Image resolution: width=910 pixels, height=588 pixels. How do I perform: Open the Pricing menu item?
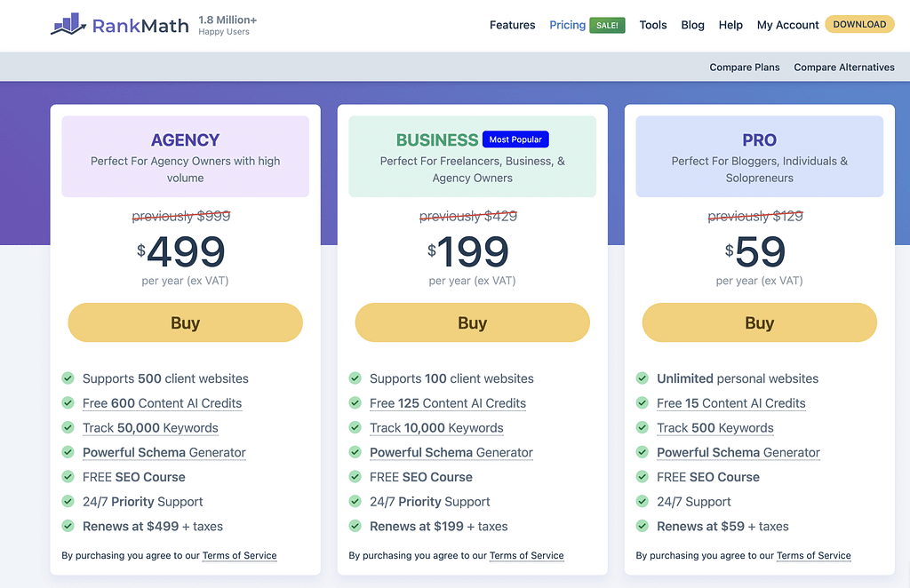point(567,25)
